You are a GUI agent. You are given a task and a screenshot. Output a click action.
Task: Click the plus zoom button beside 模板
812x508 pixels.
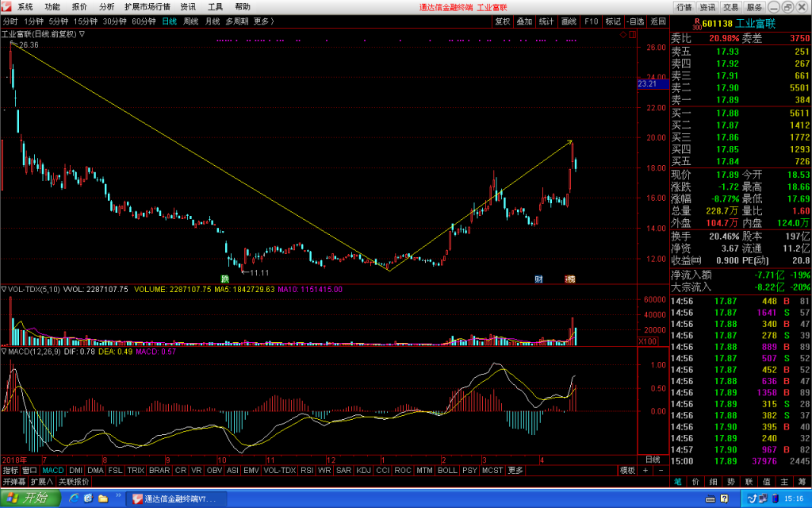pyautogui.click(x=645, y=470)
